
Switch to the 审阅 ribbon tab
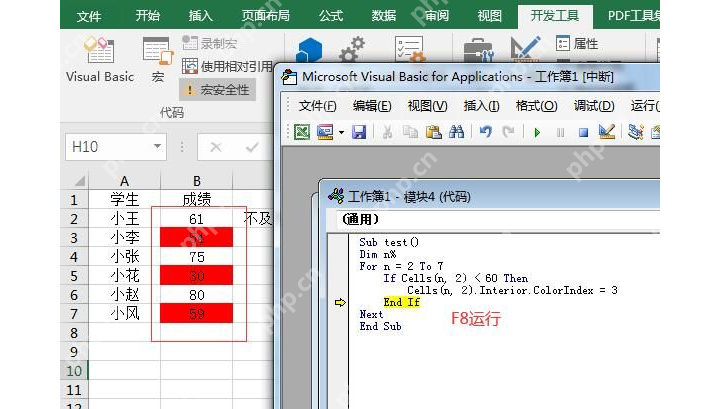(436, 16)
